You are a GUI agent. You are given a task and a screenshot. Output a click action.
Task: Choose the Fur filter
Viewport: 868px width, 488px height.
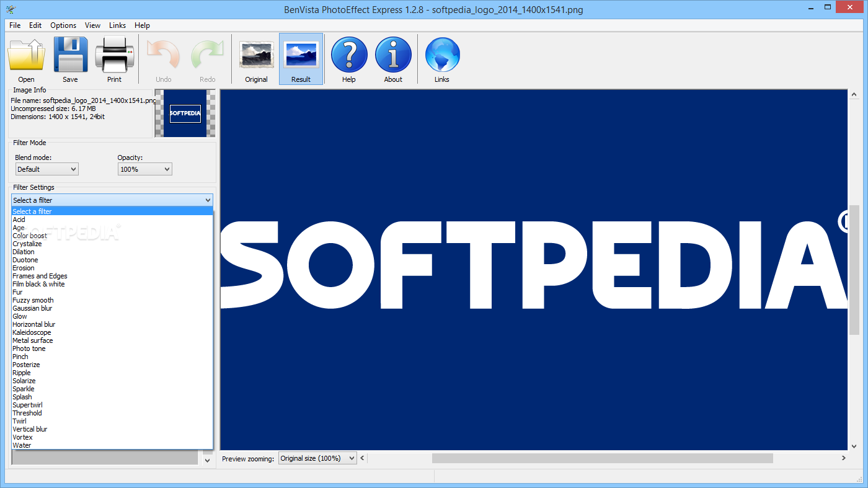[x=112, y=292]
